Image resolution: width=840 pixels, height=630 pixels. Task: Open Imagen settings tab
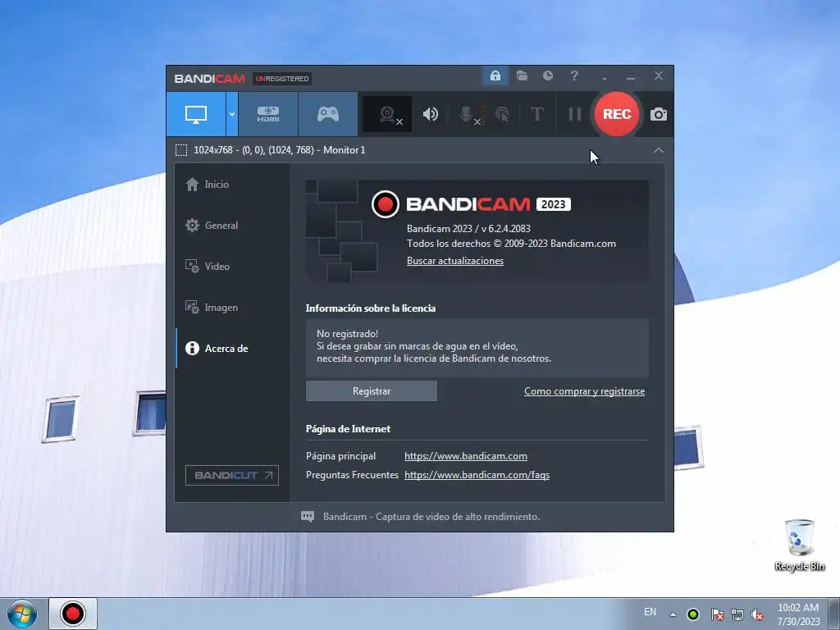(232, 308)
